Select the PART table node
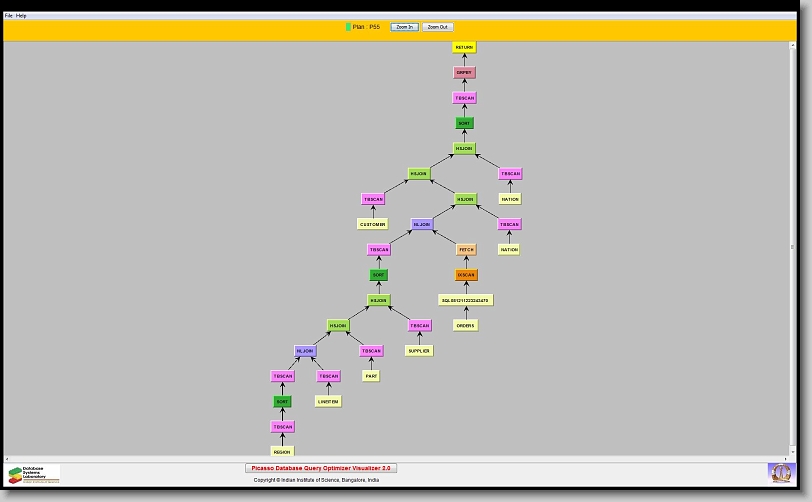This screenshot has height=502, width=812. point(371,376)
